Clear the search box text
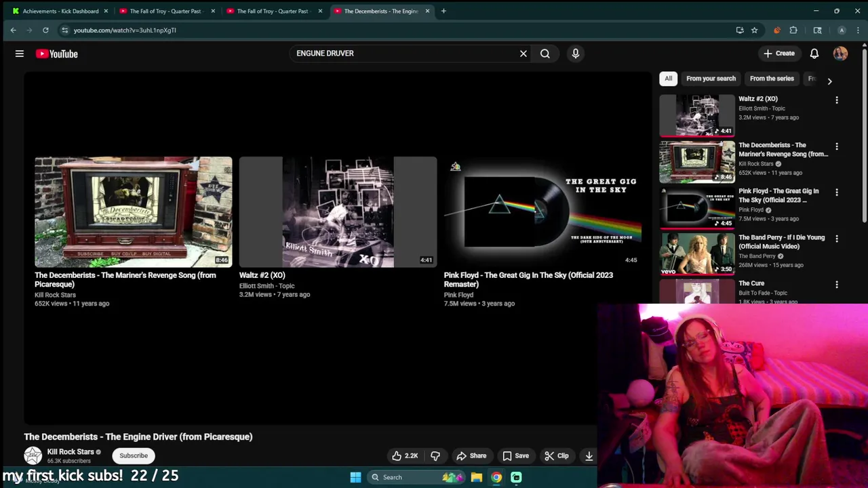The height and width of the screenshot is (488, 868). pos(524,54)
